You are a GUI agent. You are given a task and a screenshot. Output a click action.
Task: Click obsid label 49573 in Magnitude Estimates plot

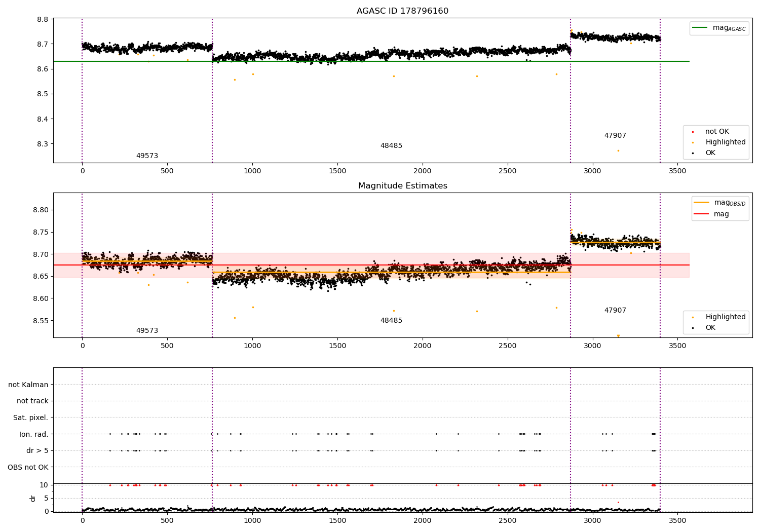click(147, 331)
